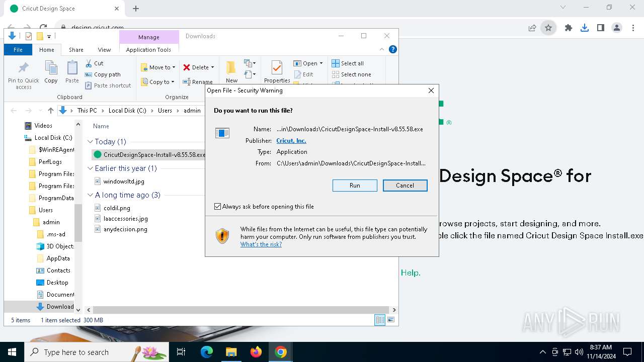
Task: Open Microsoft Edge from taskbar
Action: pos(207,352)
